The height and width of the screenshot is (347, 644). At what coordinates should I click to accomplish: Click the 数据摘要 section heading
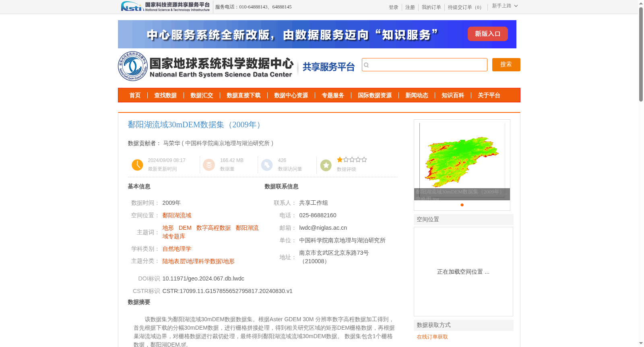click(139, 302)
